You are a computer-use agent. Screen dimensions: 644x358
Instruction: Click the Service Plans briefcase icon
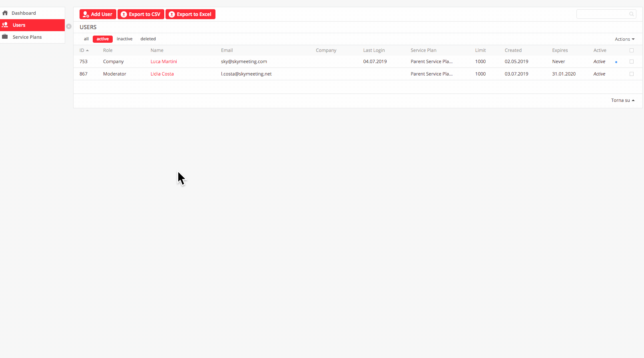click(x=5, y=37)
